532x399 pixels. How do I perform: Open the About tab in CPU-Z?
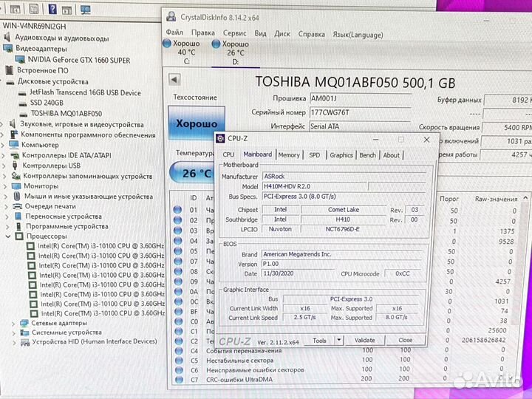coord(391,155)
